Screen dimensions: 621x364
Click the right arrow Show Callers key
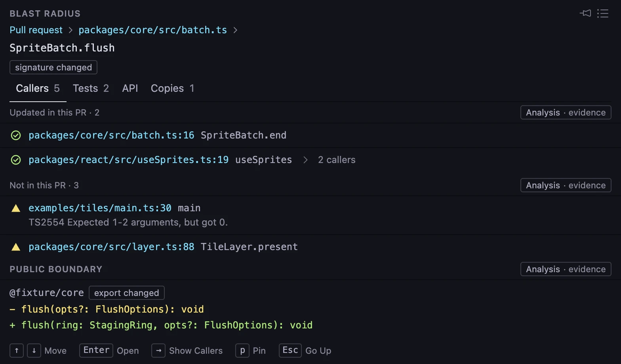158,351
